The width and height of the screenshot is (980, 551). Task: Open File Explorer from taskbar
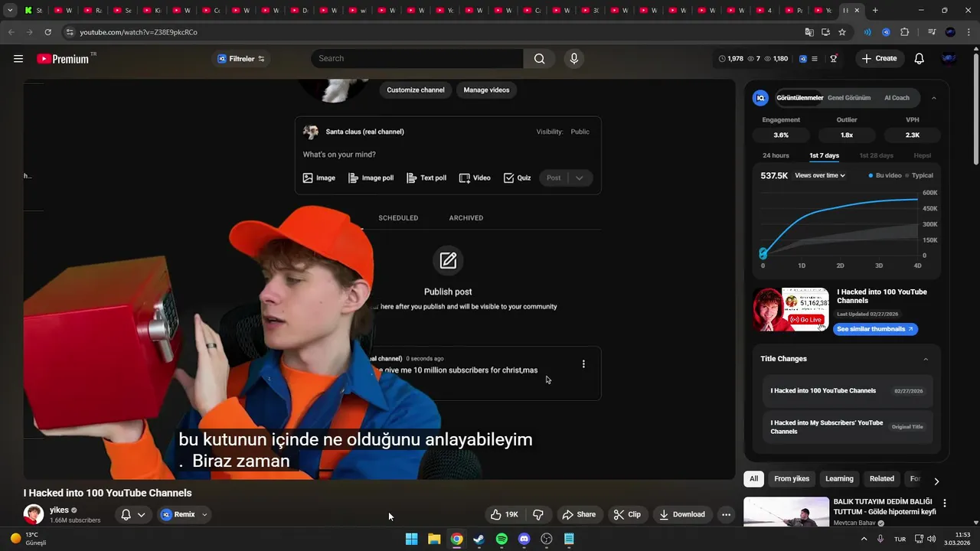[x=434, y=539]
